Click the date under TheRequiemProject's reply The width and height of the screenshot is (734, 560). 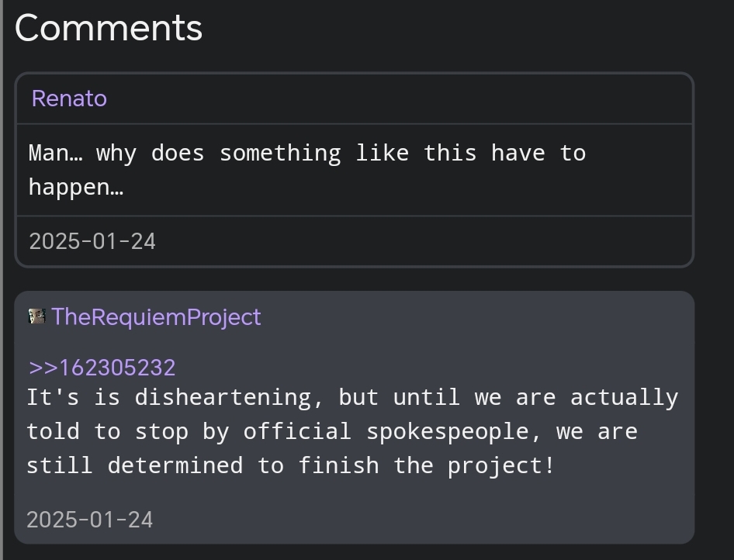click(90, 520)
